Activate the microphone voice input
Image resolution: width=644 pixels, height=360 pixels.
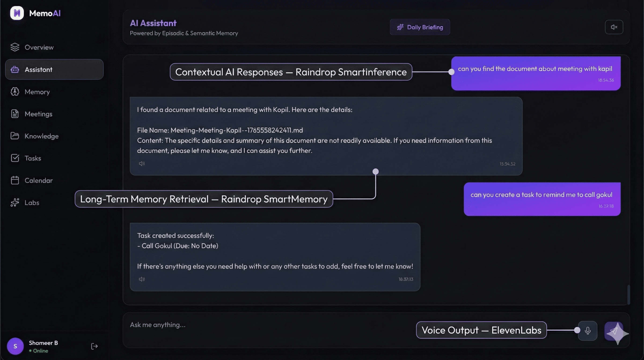click(588, 331)
